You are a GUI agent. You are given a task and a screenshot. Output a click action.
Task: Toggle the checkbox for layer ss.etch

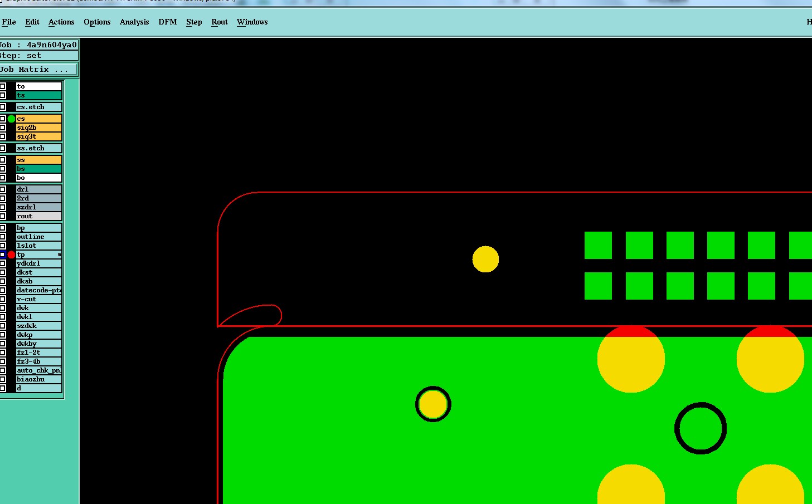[3, 148]
